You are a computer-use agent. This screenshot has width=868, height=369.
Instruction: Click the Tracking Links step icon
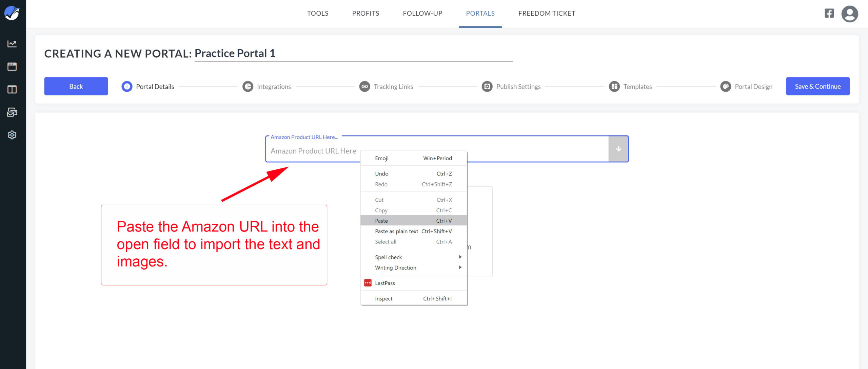(x=364, y=87)
